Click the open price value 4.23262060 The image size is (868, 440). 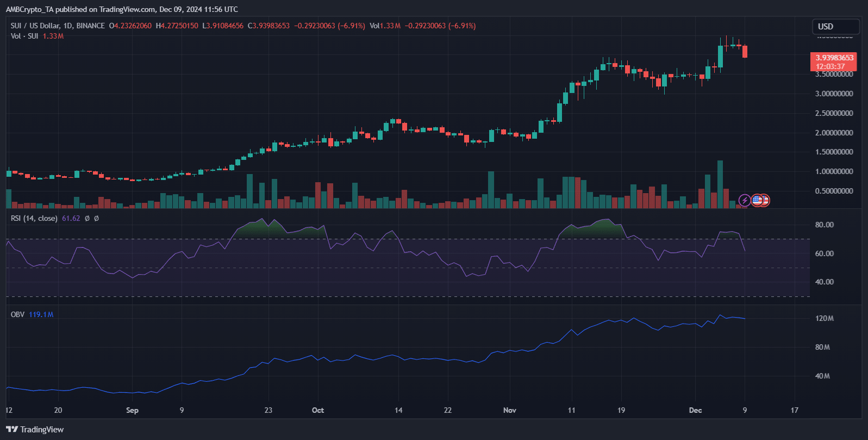coord(133,26)
